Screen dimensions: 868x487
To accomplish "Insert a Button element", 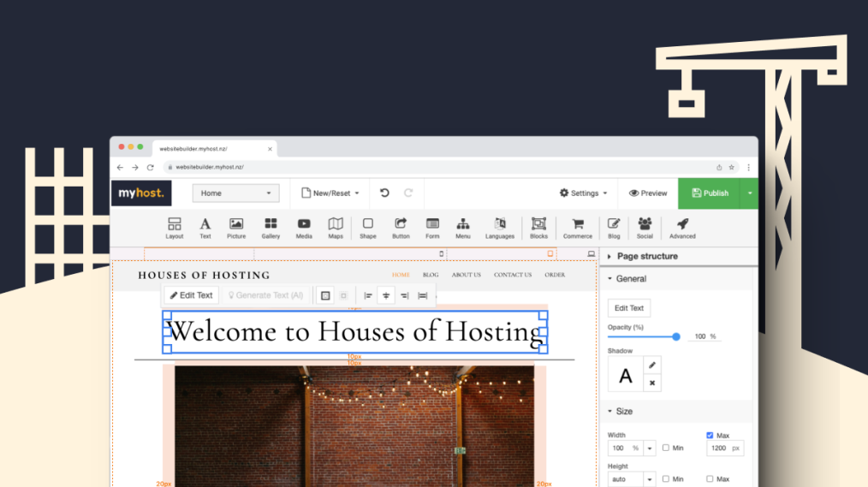I will 401,228.
